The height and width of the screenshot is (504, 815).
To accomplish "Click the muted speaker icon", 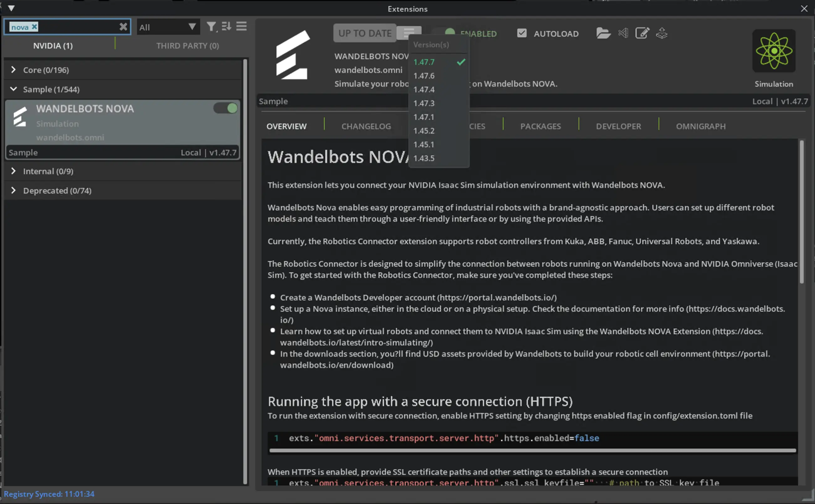I will [x=623, y=33].
